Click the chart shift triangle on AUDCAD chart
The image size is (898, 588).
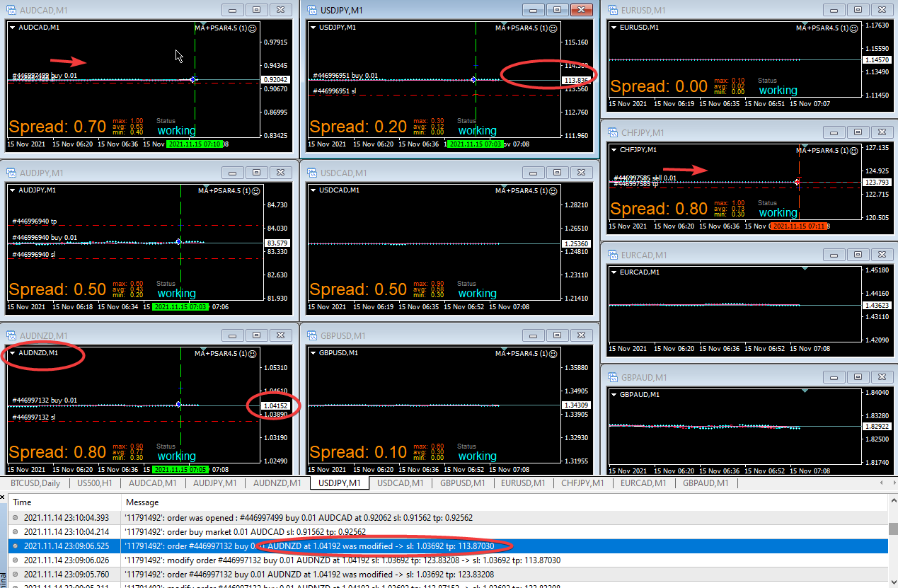click(204, 23)
